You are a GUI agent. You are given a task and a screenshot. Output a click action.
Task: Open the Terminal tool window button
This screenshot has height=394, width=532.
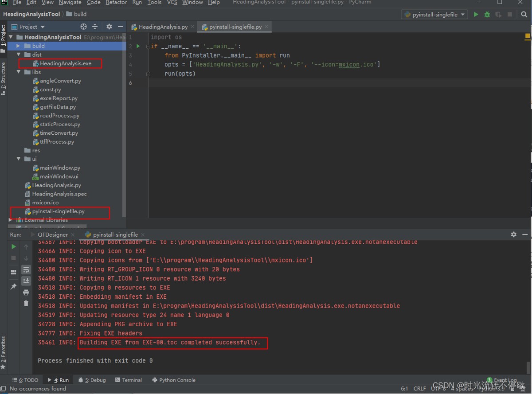tap(129, 380)
